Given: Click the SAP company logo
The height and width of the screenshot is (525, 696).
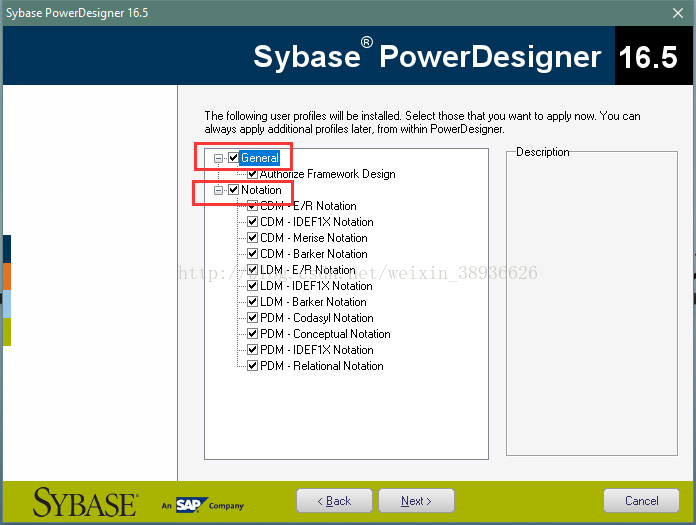Looking at the screenshot, I should pos(192,505).
